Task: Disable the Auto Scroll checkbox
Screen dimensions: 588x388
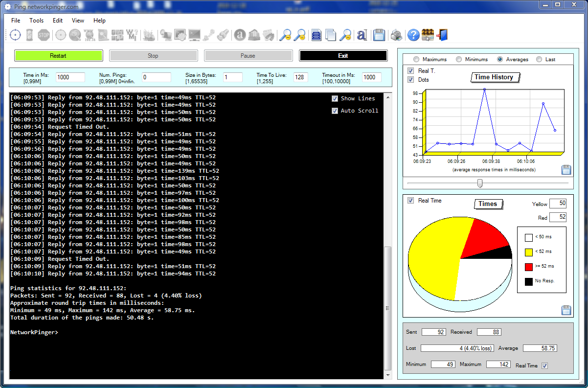Action: point(335,111)
